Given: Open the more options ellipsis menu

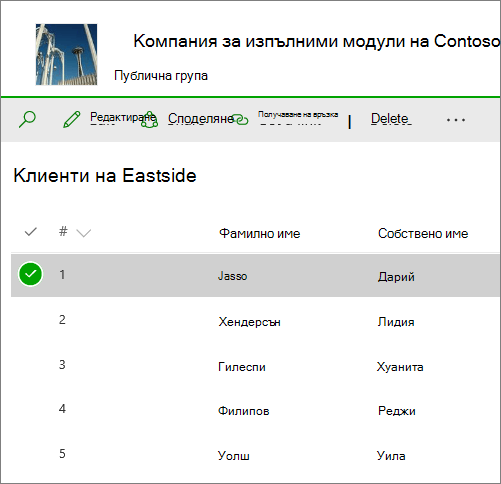Looking at the screenshot, I should point(456,120).
